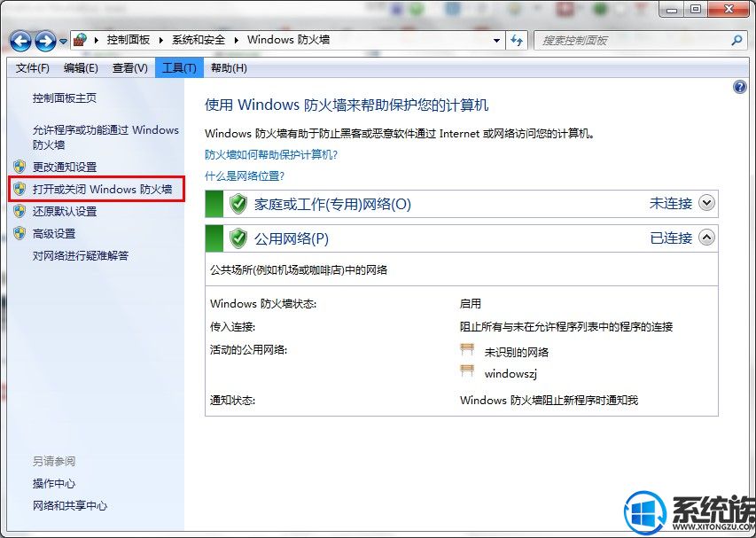Click the refresh button beside address bar

[517, 41]
